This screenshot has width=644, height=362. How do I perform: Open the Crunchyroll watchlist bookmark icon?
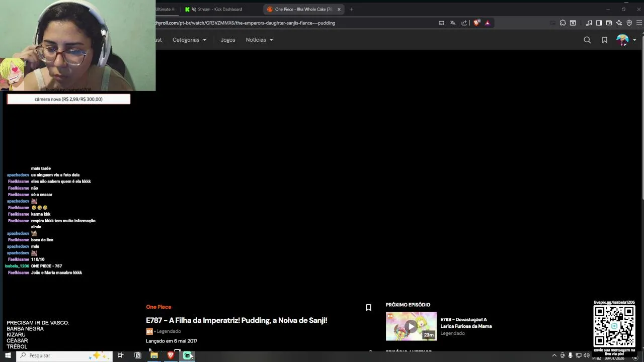[605, 40]
